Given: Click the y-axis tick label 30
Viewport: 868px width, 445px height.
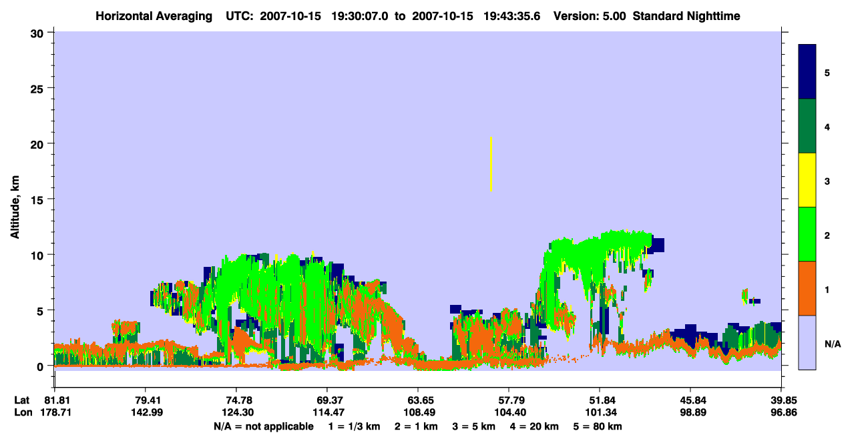Looking at the screenshot, I should pos(39,33).
